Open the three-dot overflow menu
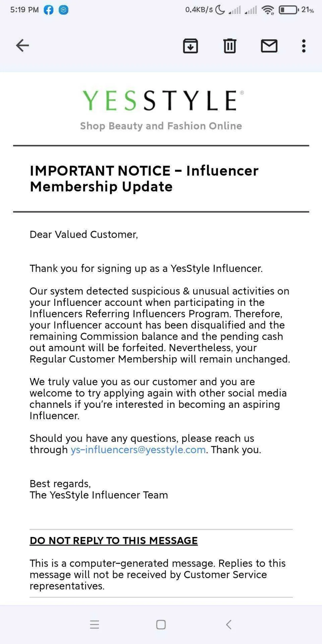 pyautogui.click(x=304, y=46)
